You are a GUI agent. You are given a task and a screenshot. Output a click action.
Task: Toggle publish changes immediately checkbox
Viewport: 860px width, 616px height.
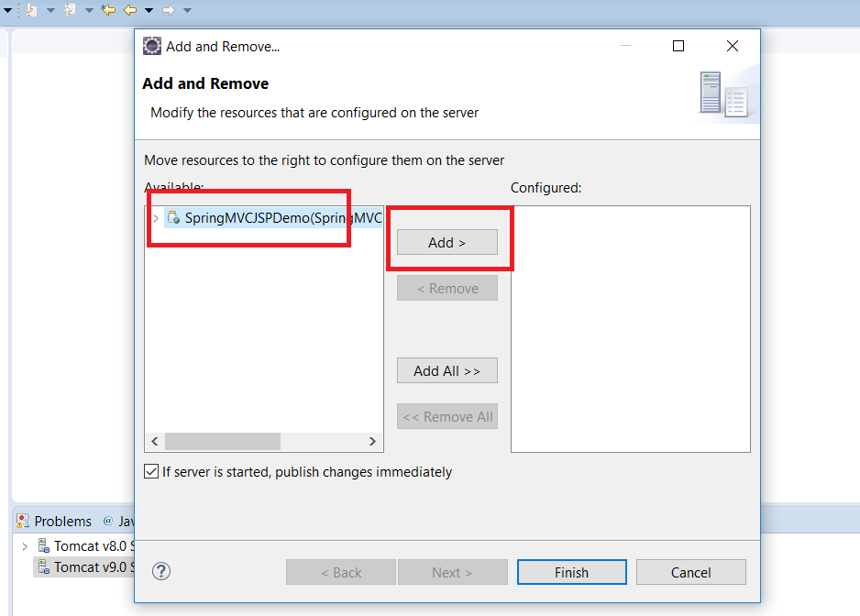click(151, 472)
